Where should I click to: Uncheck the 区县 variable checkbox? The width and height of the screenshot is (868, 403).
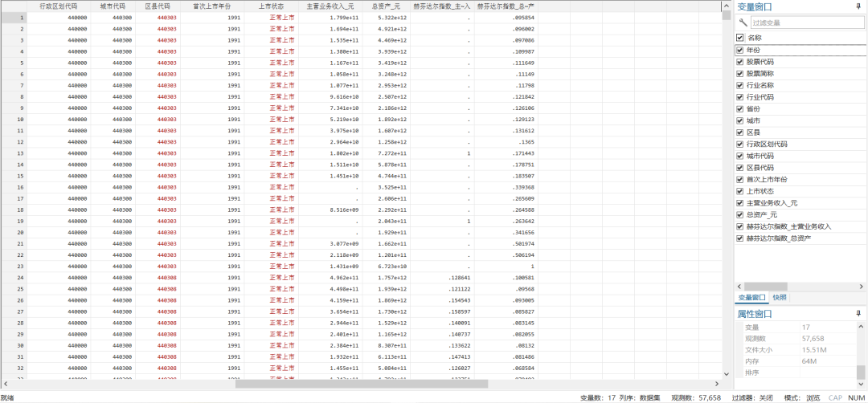pos(740,132)
